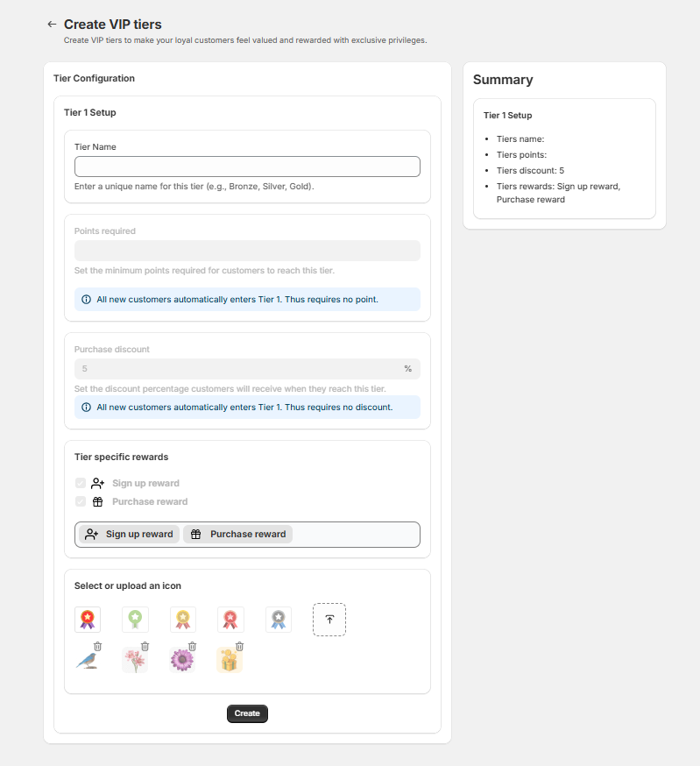This screenshot has width=700, height=766.
Task: Focus the Tier Name text field
Action: (247, 167)
